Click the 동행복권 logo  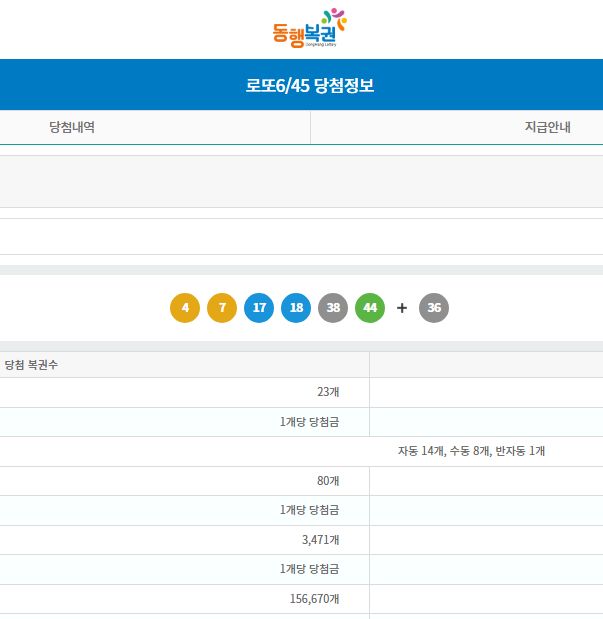pos(310,28)
